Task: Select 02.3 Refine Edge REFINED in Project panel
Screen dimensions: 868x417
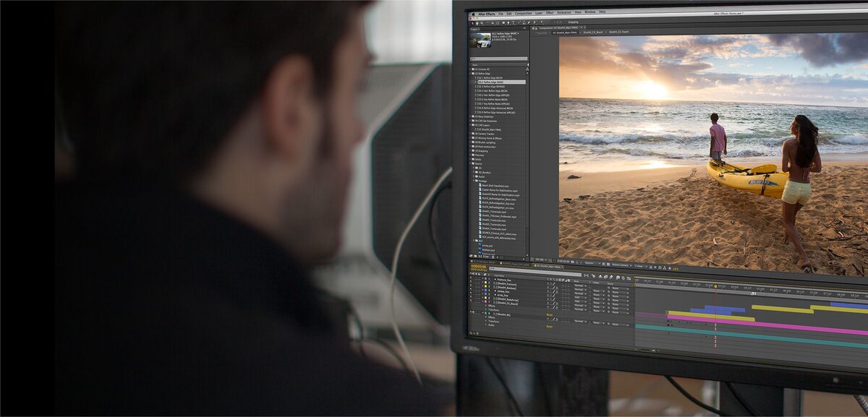Action: click(x=492, y=87)
